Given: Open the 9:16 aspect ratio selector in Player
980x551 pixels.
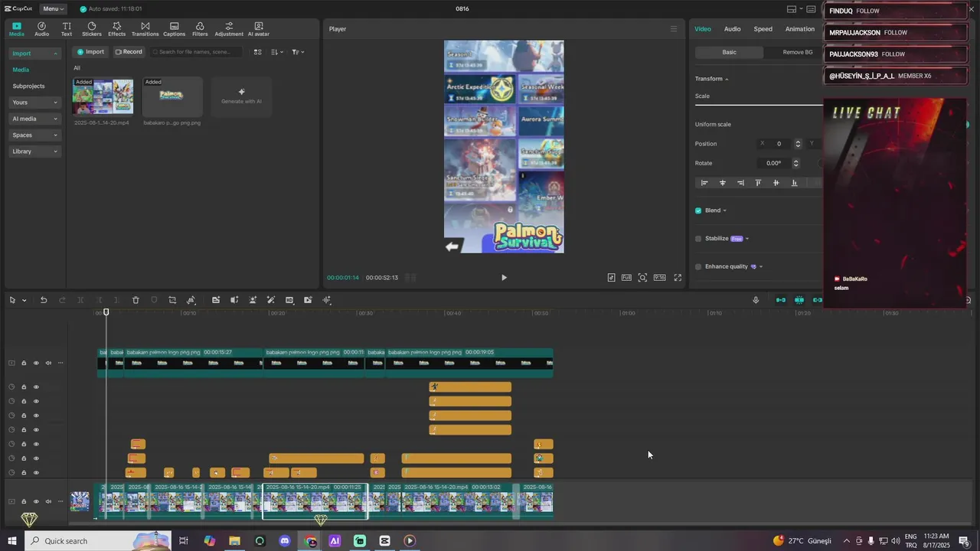Looking at the screenshot, I should (x=659, y=278).
